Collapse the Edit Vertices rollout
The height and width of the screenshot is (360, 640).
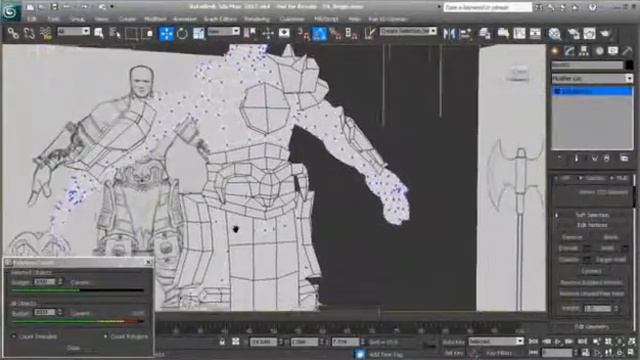tap(592, 225)
